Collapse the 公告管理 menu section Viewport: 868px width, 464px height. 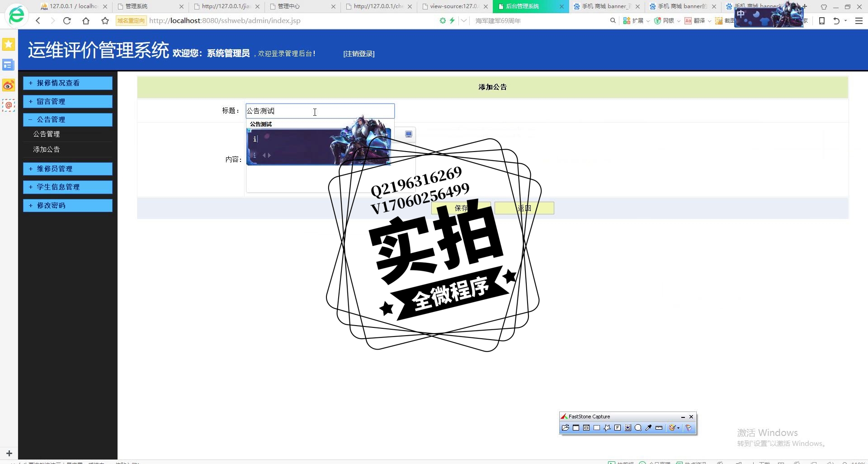click(68, 120)
